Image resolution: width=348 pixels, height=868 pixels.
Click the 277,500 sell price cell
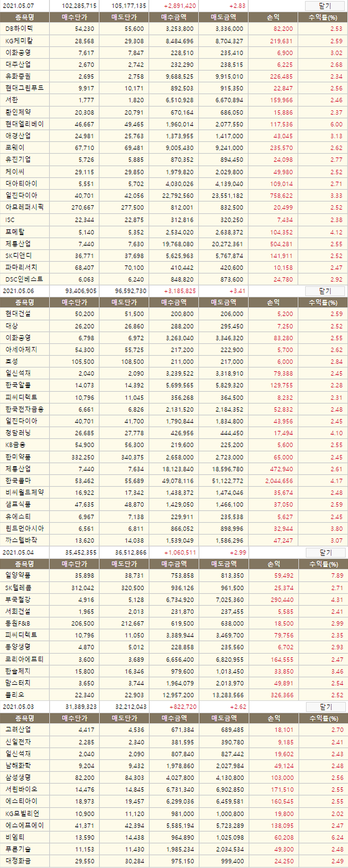tap(132, 208)
